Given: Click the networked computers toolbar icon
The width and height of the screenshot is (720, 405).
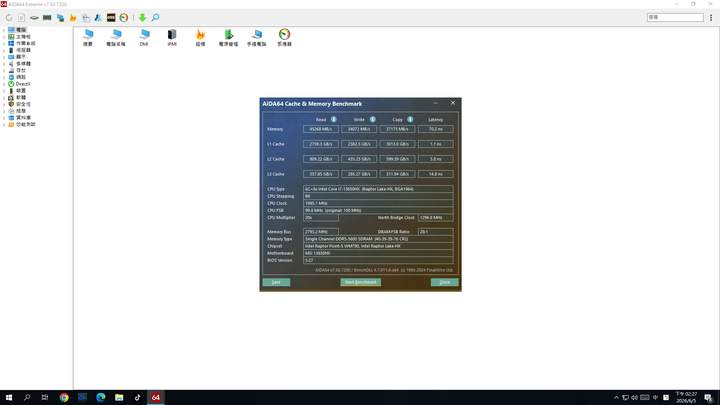Looking at the screenshot, I should tap(60, 17).
